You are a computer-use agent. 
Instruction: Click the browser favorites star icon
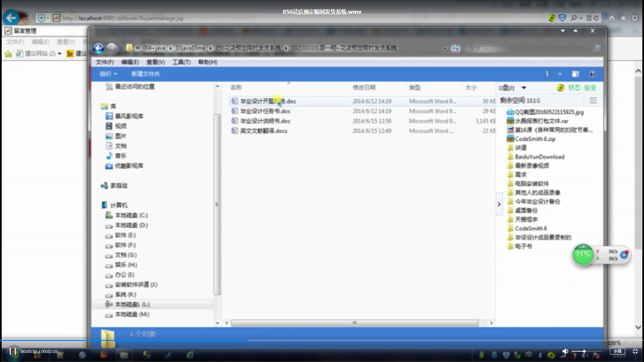click(x=623, y=18)
